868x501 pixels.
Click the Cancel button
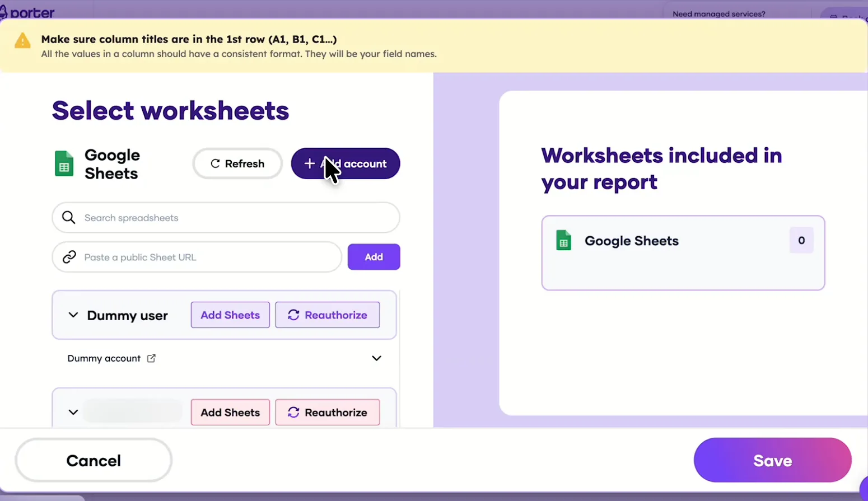click(94, 460)
